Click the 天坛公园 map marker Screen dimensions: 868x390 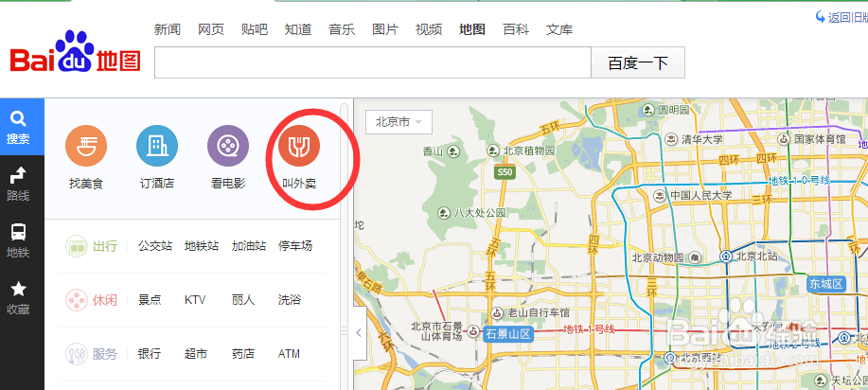tap(821, 380)
